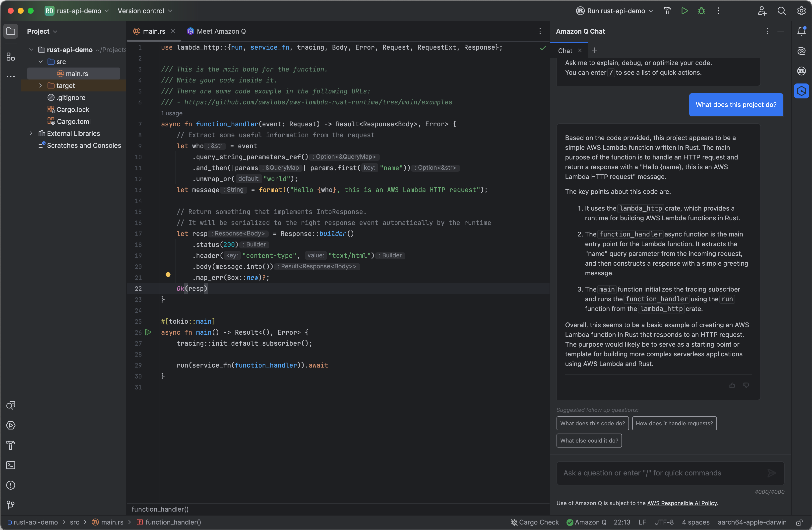Open the Project tool window icon
812x530 pixels.
[x=10, y=31]
